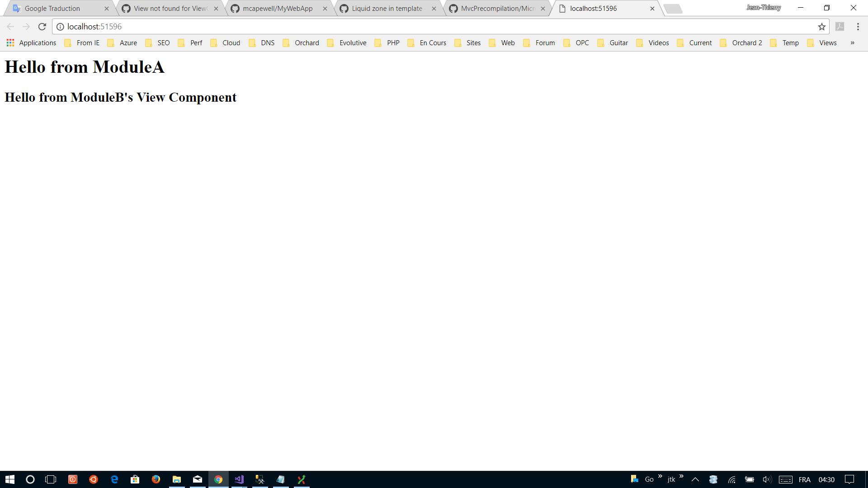Toggle the volume icon in system tray

pyautogui.click(x=767, y=479)
